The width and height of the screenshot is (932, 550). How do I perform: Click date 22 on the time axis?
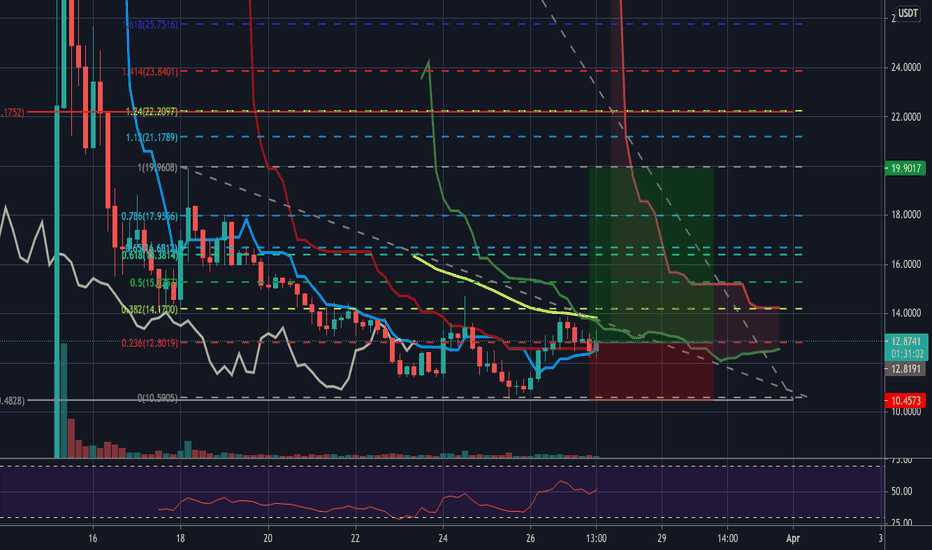(x=355, y=538)
